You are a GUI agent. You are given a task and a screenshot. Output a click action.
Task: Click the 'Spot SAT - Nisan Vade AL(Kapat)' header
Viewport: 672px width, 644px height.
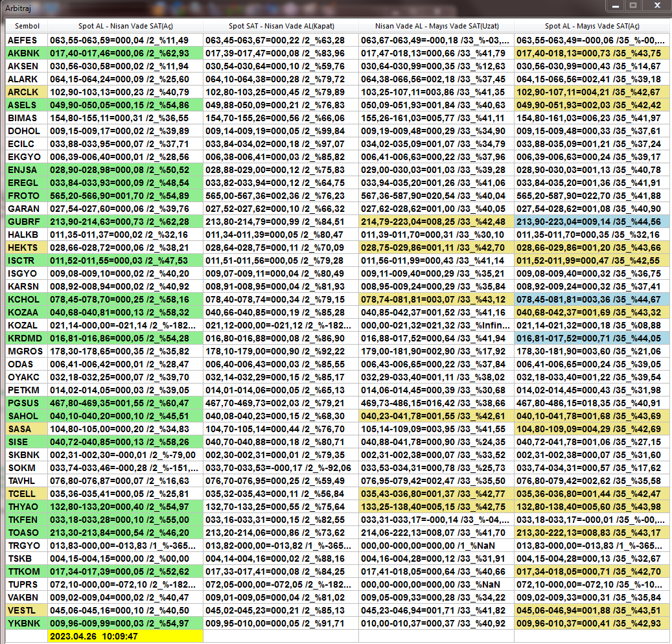point(281,26)
